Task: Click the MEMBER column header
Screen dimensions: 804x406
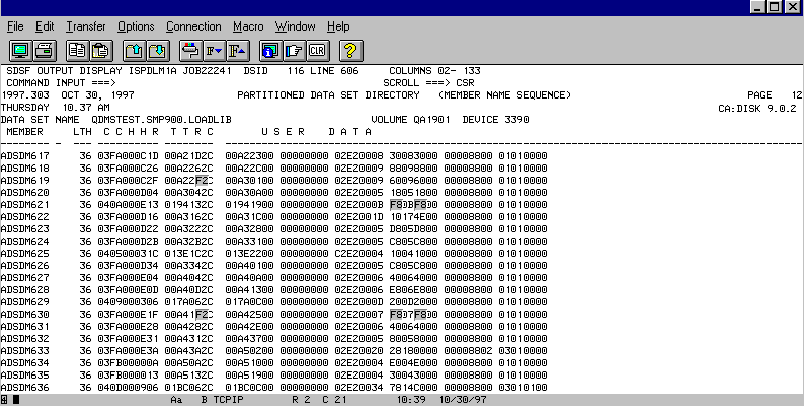Action: click(25, 132)
